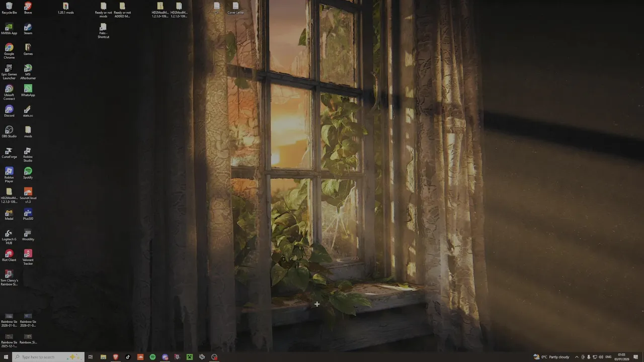Open Minecraft from the taskbar
Image resolution: width=644 pixels, height=362 pixels.
[x=190, y=357]
